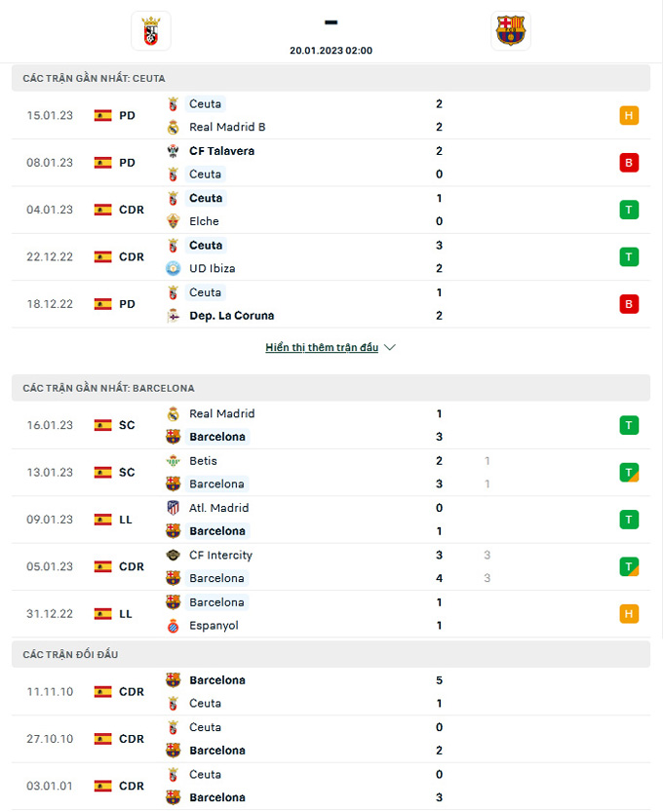The image size is (663, 812).
Task: Click Spain flag on 04.01.23 CDR row
Action: pos(102,210)
